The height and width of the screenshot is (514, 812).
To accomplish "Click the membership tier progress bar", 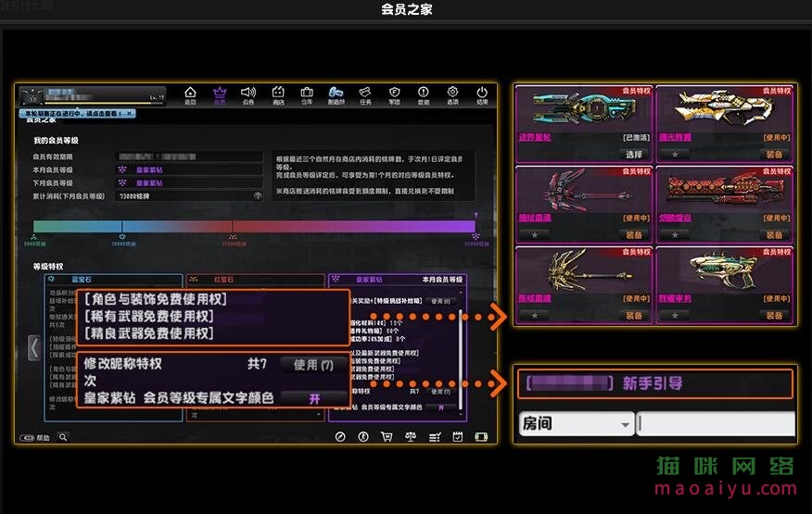I will [x=254, y=226].
